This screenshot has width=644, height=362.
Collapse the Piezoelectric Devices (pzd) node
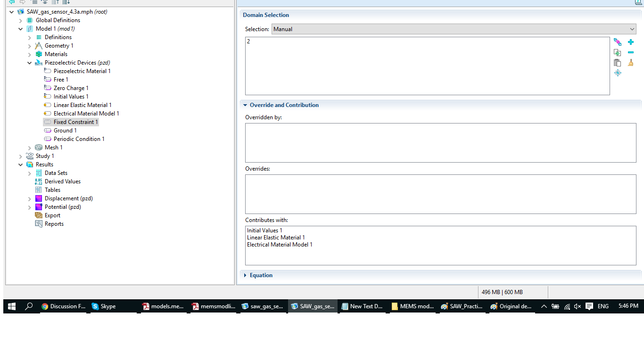(x=30, y=63)
